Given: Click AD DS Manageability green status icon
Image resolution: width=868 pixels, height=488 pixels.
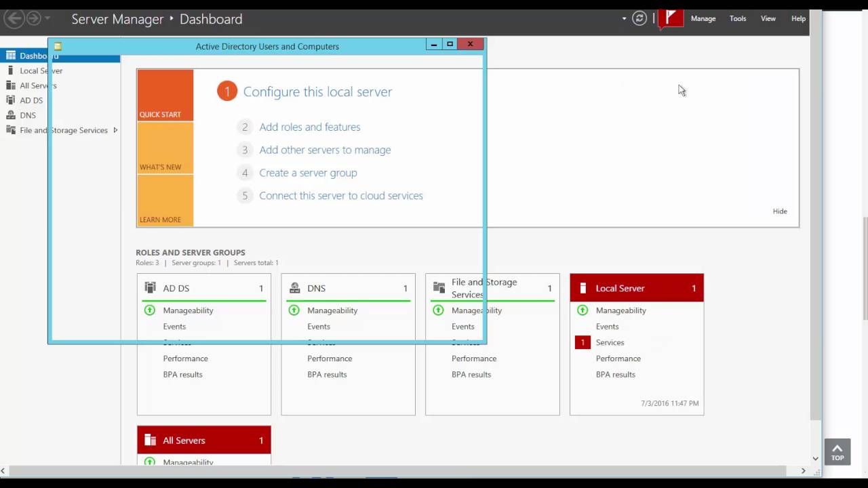Looking at the screenshot, I should coord(150,310).
